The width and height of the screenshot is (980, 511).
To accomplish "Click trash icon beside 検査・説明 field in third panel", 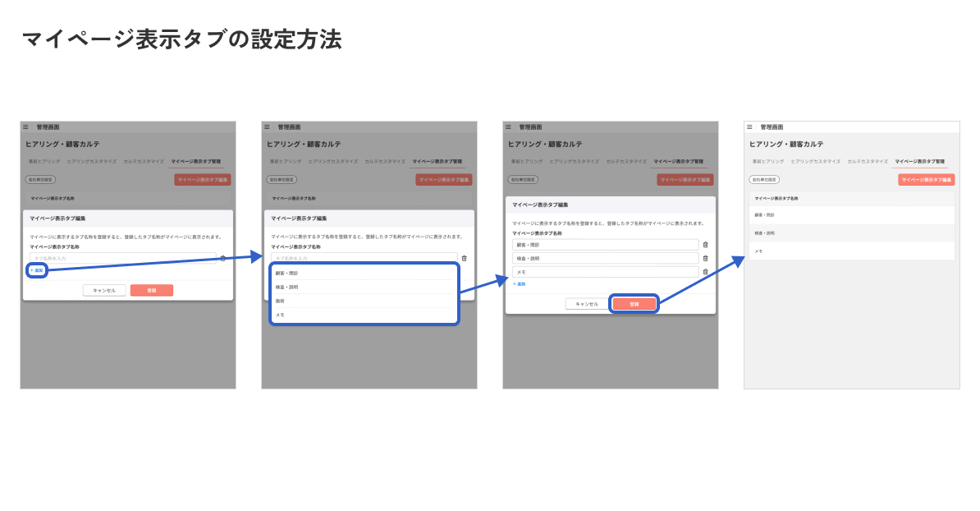I will click(x=706, y=258).
